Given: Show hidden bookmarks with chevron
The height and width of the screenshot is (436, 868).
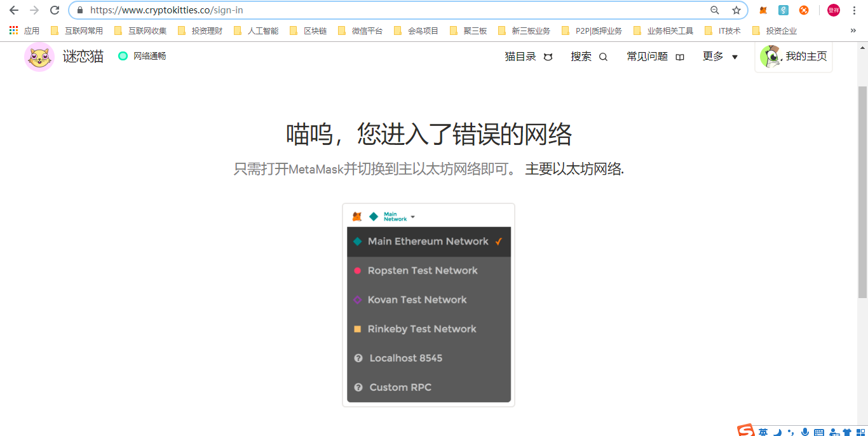Looking at the screenshot, I should [853, 31].
